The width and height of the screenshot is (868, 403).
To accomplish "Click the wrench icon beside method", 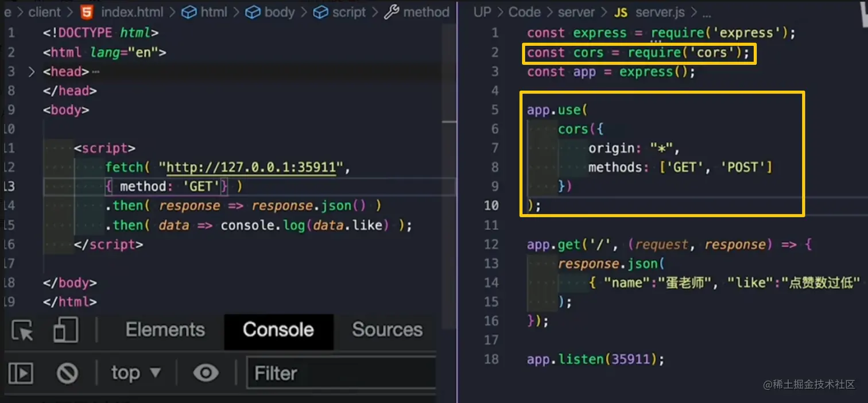I will click(x=392, y=11).
